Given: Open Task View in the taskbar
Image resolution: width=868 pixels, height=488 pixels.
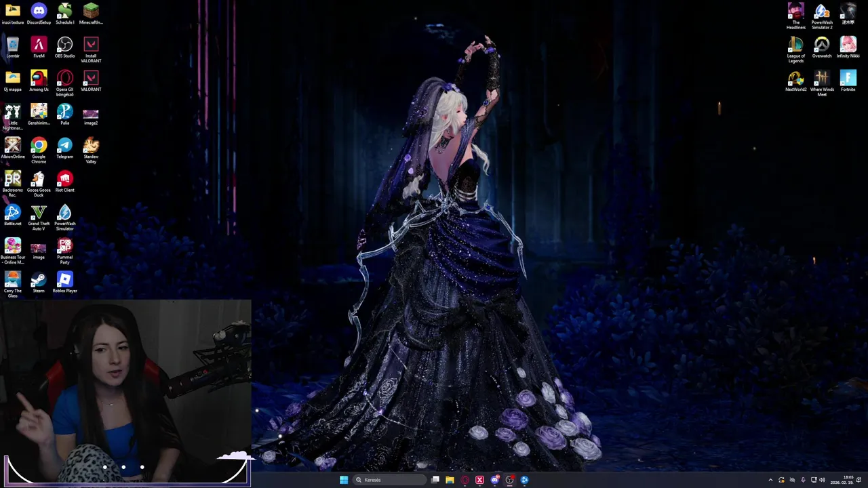Looking at the screenshot, I should (x=435, y=480).
